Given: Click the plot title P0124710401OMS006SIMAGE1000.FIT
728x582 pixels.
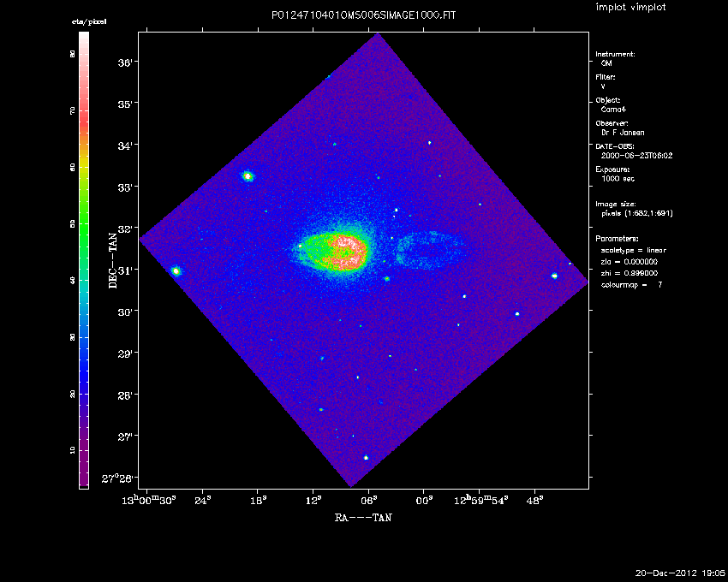Looking at the screenshot, I should (x=363, y=15).
